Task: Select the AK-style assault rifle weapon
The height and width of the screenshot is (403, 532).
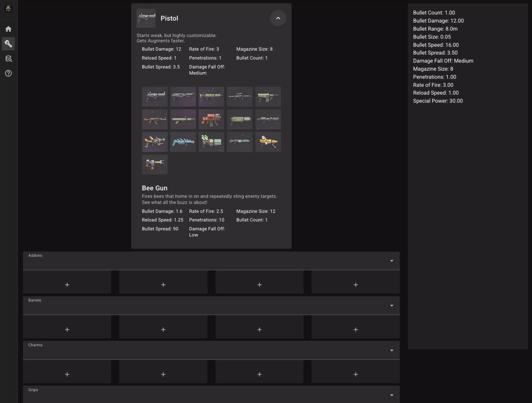Action: [155, 119]
